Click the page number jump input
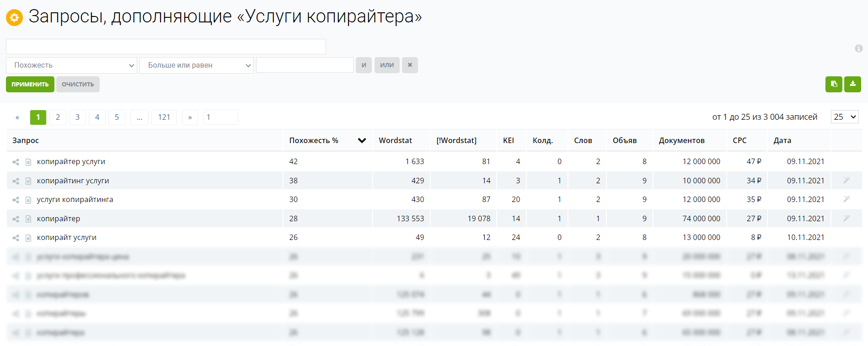This screenshot has width=868, height=346. [x=220, y=117]
